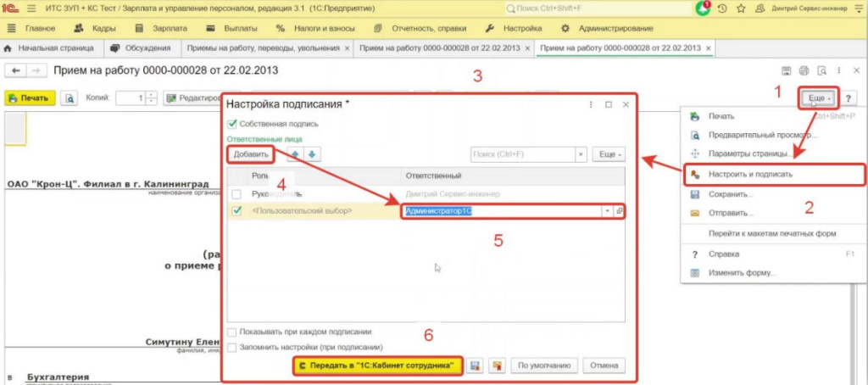Enable Запомнить настройки (при подписании)
The image size is (868, 385).
[x=232, y=348]
